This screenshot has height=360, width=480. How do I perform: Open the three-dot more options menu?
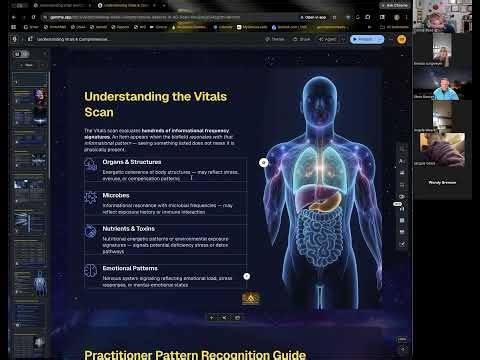click(x=390, y=39)
